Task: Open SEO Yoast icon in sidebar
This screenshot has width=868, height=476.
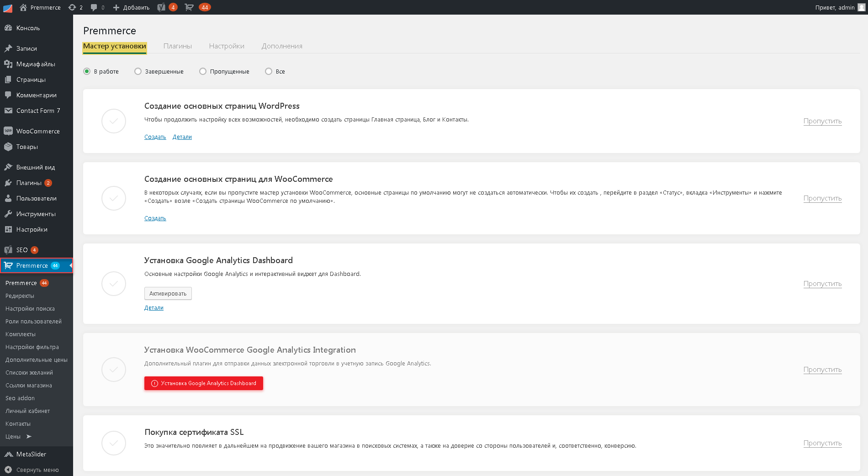Action: coord(8,250)
